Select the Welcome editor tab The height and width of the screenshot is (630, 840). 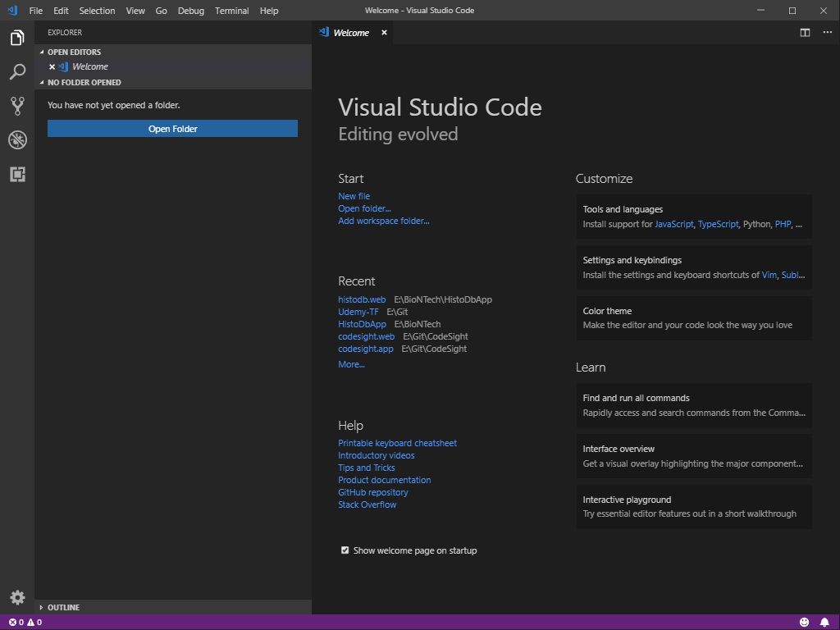(354, 33)
